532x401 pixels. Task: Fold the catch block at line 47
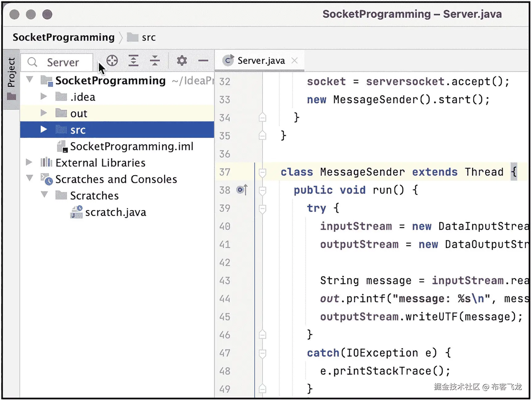click(x=262, y=353)
